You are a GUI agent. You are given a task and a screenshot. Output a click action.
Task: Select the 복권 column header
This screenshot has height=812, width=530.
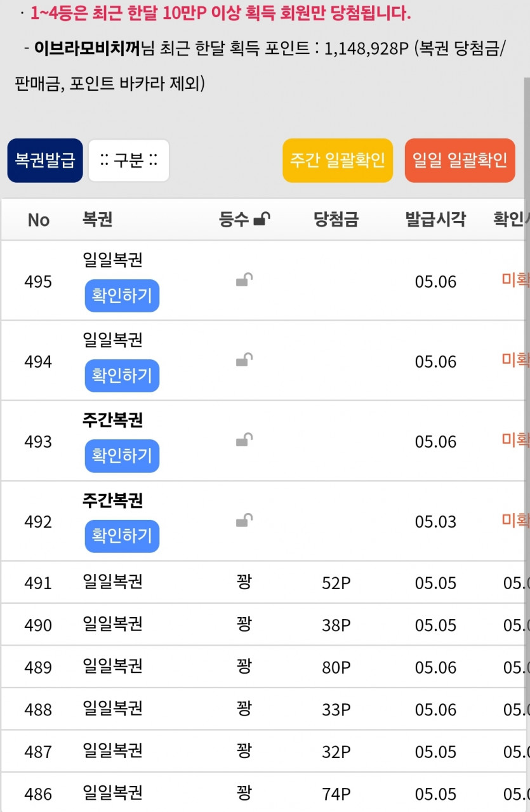(x=98, y=220)
